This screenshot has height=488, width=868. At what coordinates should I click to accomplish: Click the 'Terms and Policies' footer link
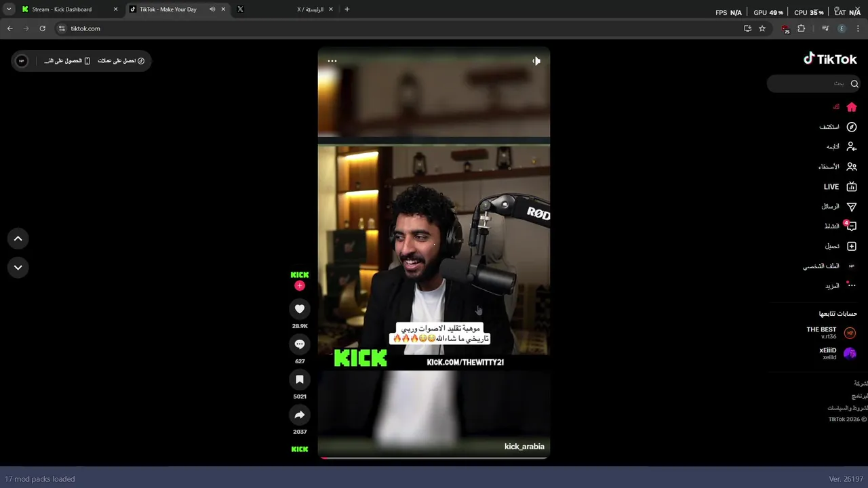click(847, 408)
